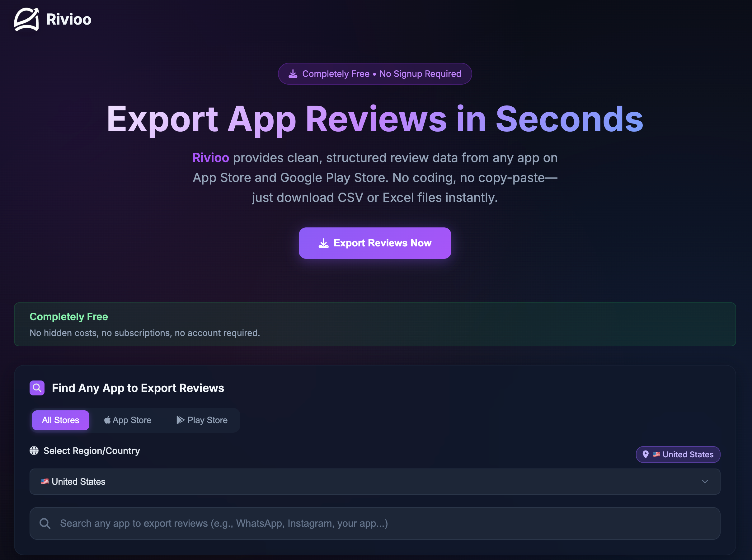Select the All Stores filter
This screenshot has width=752, height=560.
click(60, 420)
